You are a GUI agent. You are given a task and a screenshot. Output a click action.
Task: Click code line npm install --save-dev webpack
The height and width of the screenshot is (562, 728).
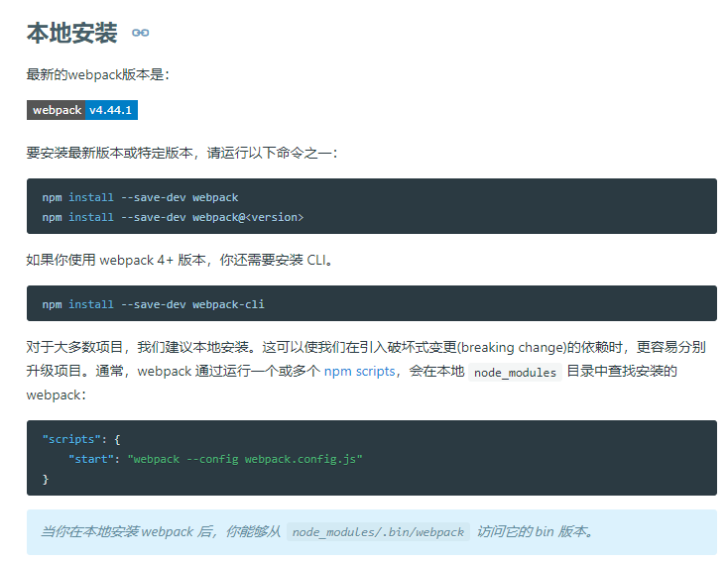(x=140, y=197)
